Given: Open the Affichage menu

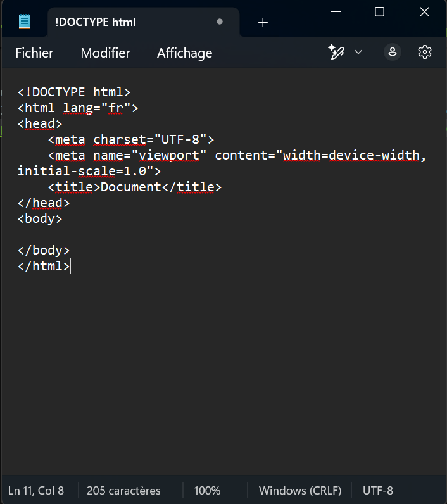Looking at the screenshot, I should pos(185,53).
